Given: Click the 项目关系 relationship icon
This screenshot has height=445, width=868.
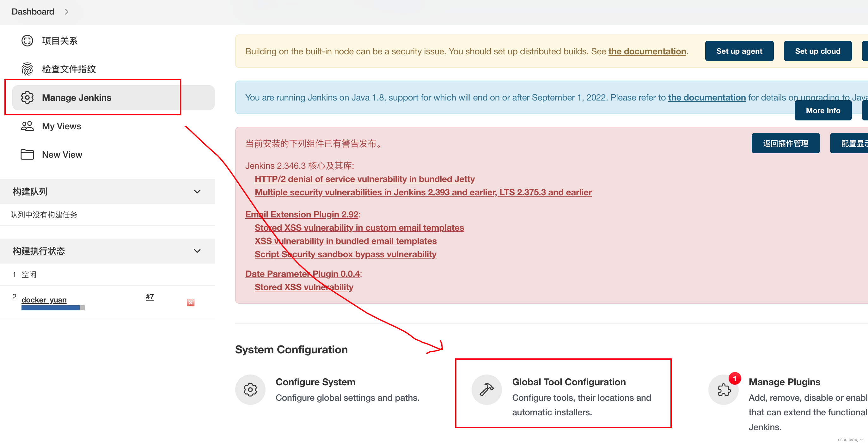Looking at the screenshot, I should [27, 41].
